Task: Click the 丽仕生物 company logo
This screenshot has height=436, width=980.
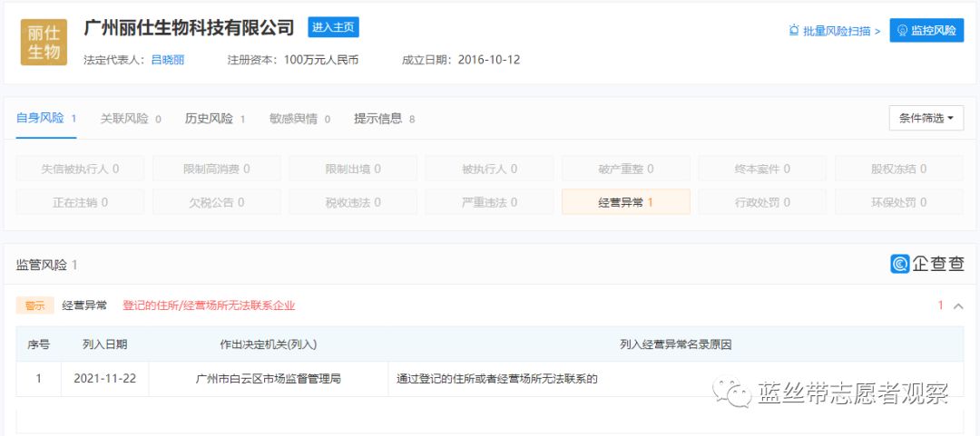Action: tap(44, 42)
